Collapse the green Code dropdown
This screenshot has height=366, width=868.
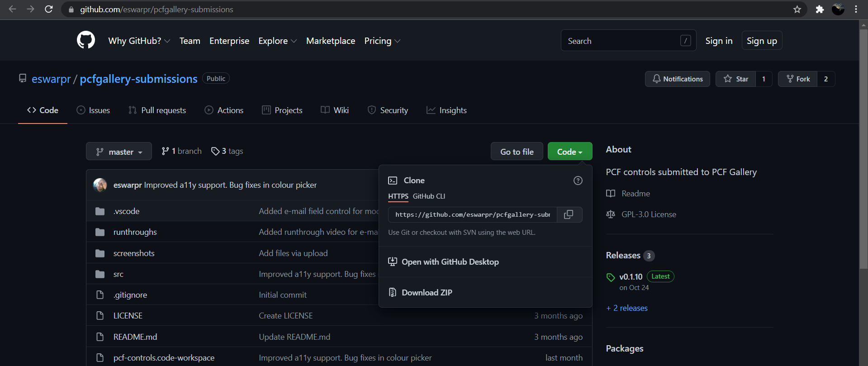[x=569, y=152]
